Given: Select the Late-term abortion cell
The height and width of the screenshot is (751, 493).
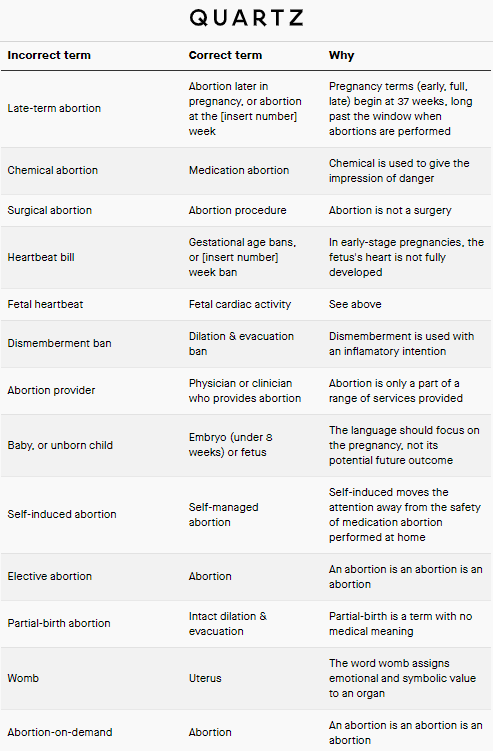Looking at the screenshot, I should pos(54,108).
